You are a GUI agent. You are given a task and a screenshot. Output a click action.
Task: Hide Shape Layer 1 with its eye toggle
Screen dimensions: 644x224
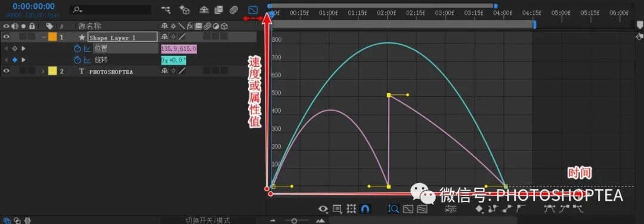click(6, 36)
